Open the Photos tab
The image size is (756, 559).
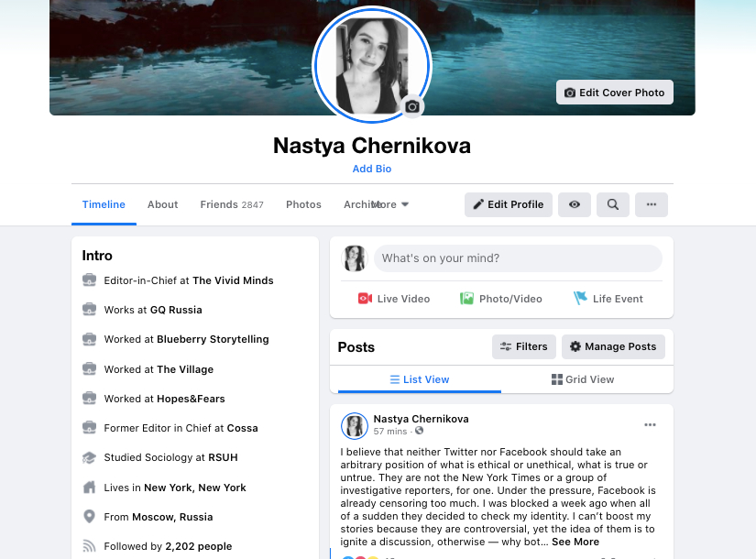click(x=303, y=204)
